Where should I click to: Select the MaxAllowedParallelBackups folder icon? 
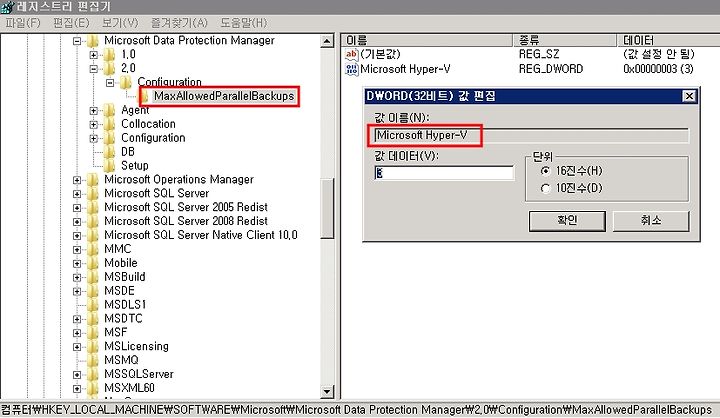[145, 96]
